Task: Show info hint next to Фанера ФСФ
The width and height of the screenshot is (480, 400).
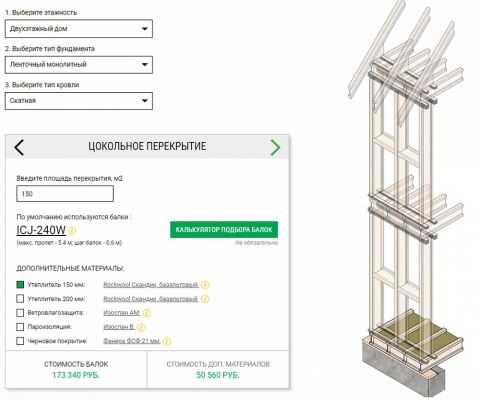Action: point(167,342)
